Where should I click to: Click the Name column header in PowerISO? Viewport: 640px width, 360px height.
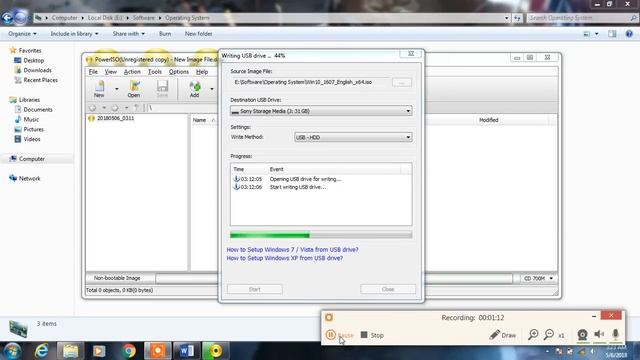tap(204, 120)
